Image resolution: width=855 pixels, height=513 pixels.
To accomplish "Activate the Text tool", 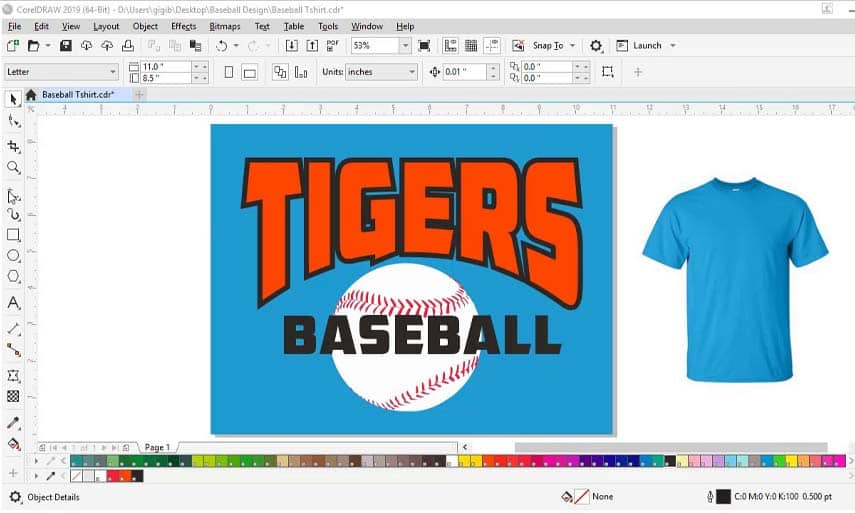I will pos(14,303).
